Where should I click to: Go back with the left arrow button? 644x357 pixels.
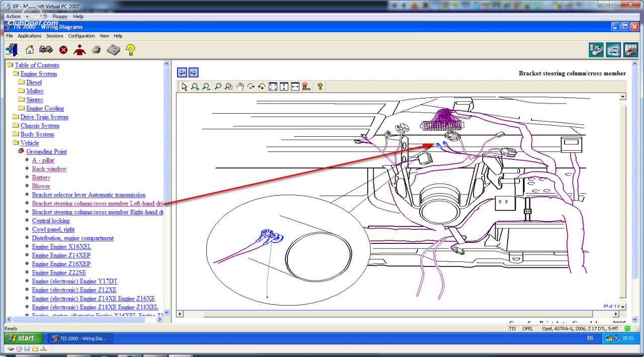point(182,72)
